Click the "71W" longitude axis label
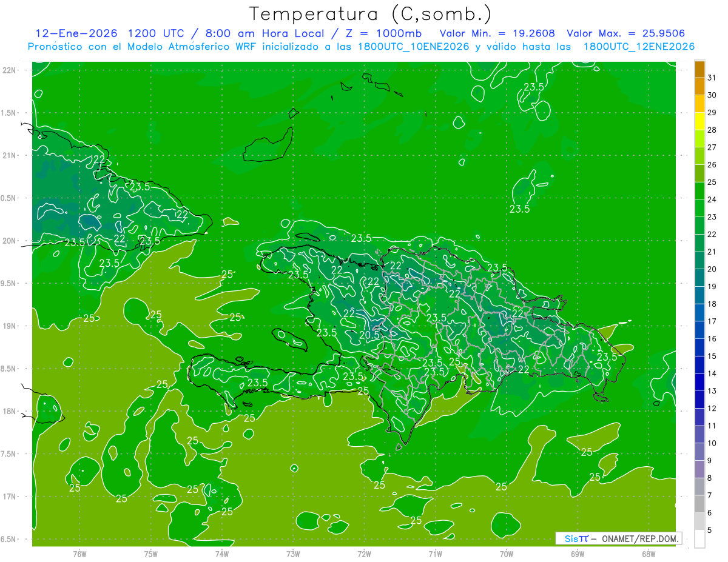This screenshot has height=562, width=728. point(435,554)
